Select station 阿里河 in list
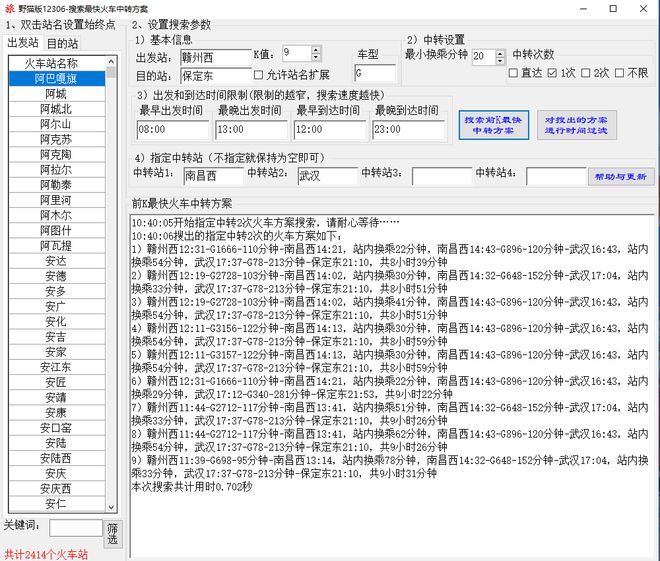 point(57,200)
